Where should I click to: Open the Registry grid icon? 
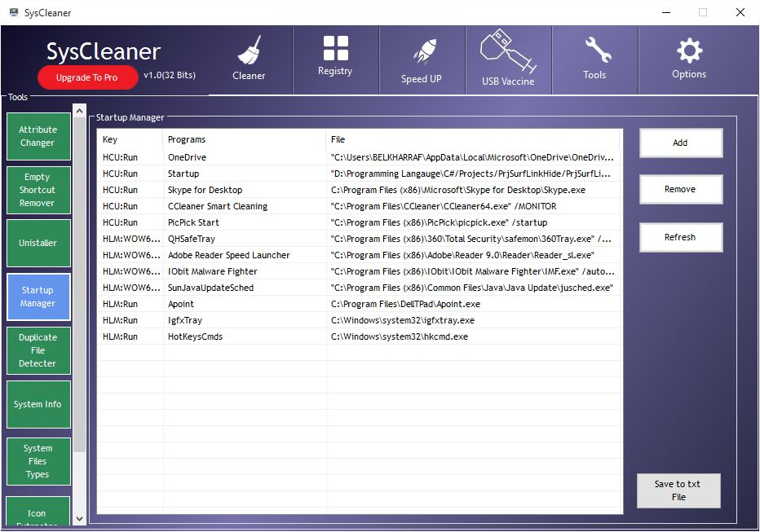[x=335, y=48]
